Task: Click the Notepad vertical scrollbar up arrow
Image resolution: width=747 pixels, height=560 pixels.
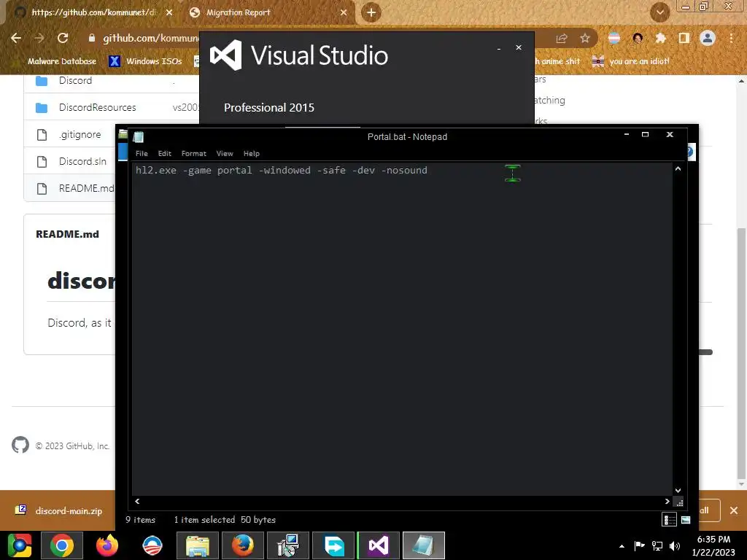Action: [678, 169]
